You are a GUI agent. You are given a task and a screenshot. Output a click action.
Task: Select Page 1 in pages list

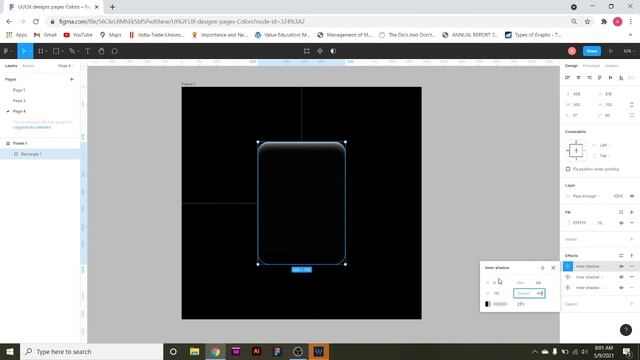tap(19, 90)
